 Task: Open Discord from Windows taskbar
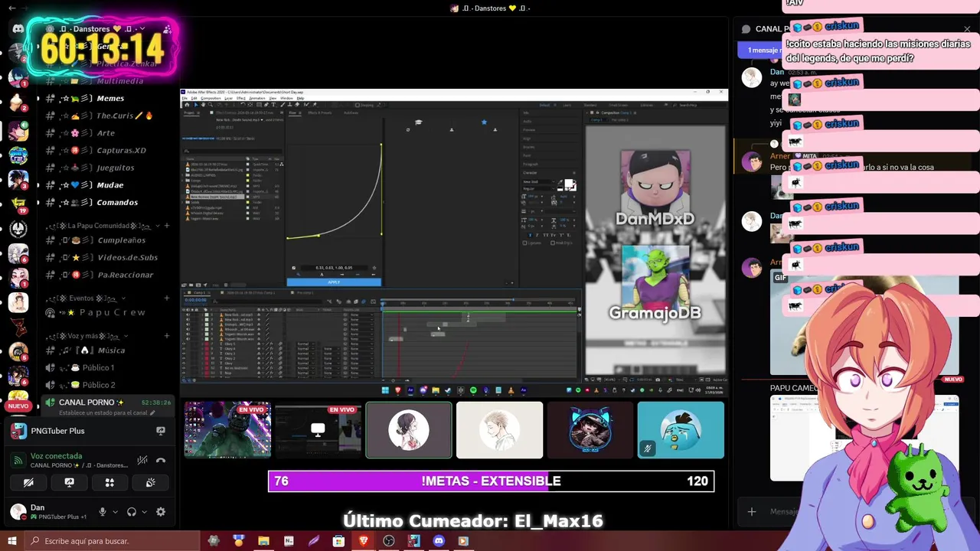tap(439, 541)
